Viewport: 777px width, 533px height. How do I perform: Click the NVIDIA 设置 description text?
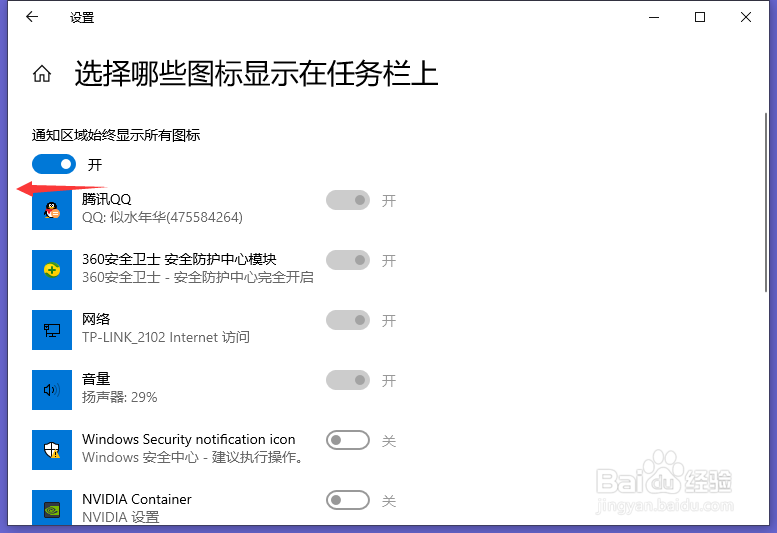(x=121, y=517)
